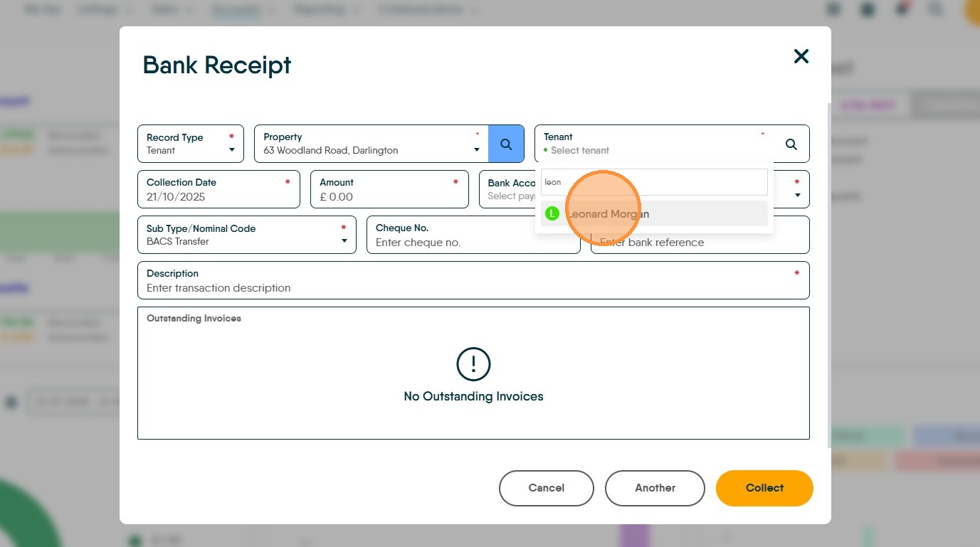
Task: Open the Sub Type/Nominal Code dropdown
Action: [247, 235]
